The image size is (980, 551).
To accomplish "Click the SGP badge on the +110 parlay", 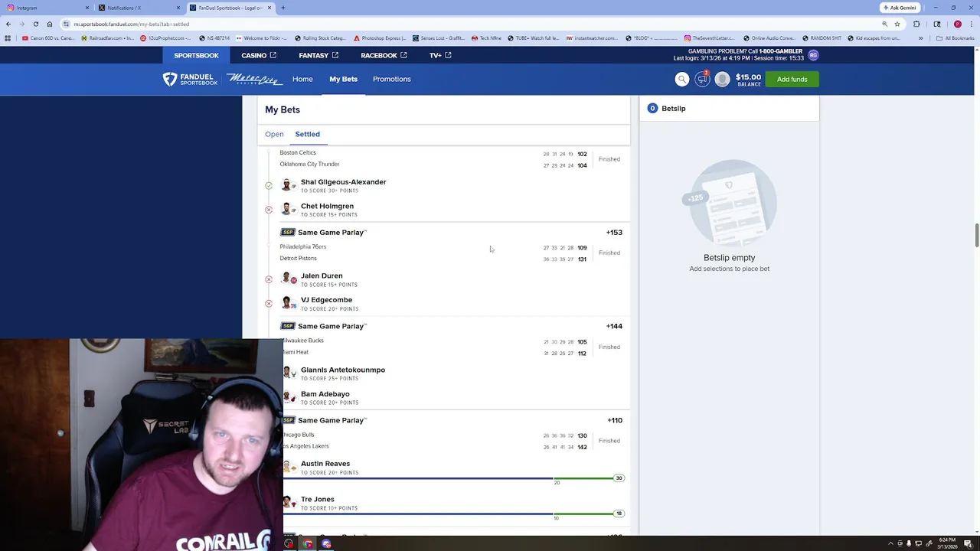I will point(289,420).
